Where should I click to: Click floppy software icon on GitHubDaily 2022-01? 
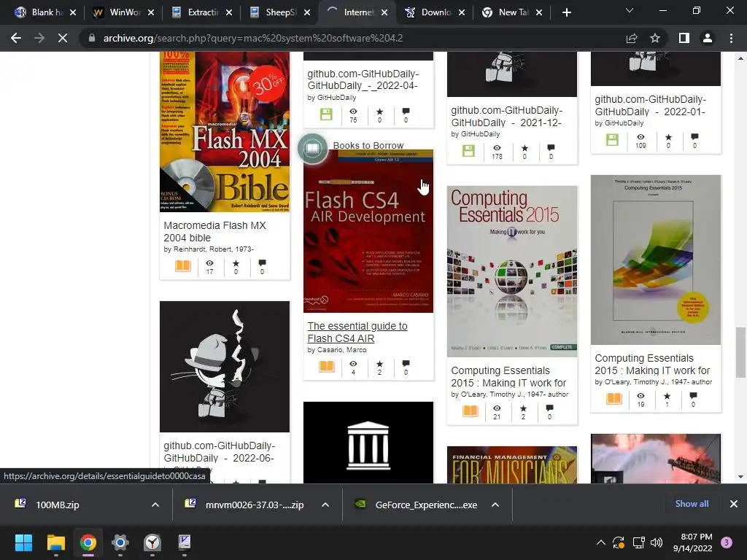612,139
